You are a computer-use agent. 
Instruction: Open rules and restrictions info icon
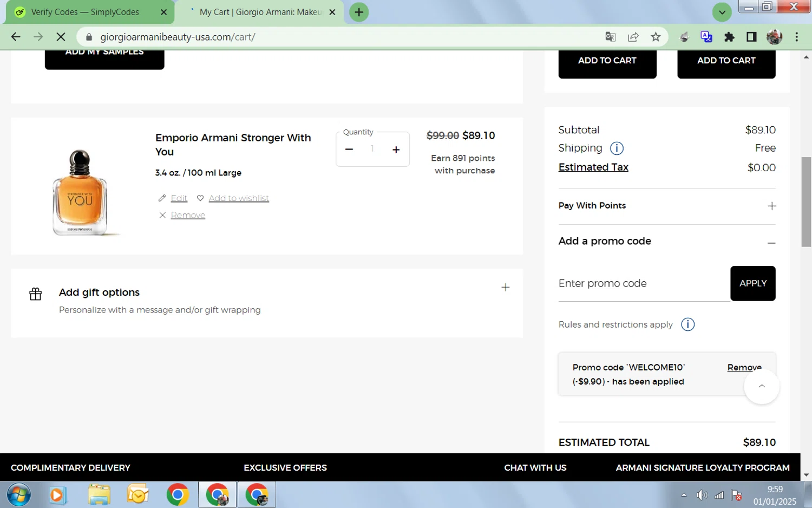[x=687, y=324]
